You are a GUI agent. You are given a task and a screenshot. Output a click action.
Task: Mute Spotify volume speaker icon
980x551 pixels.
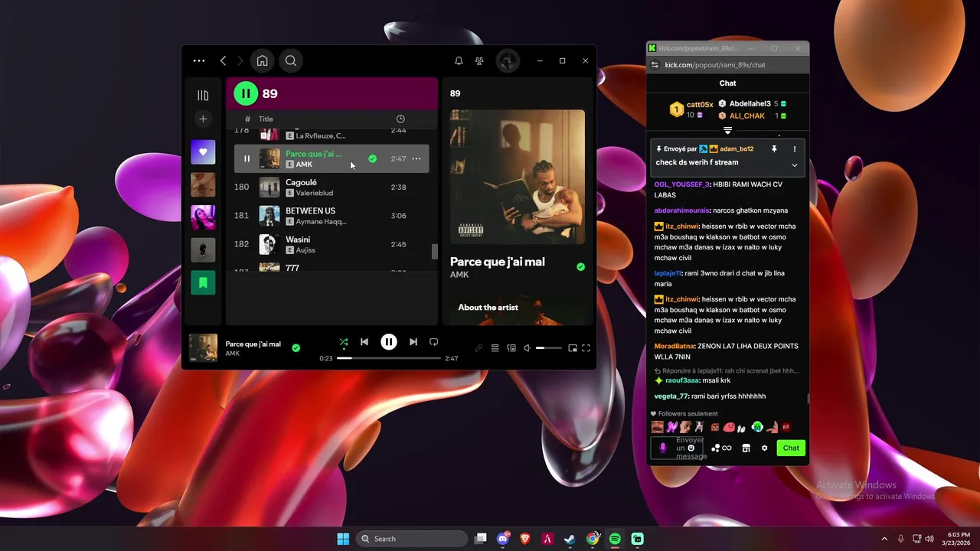coord(527,348)
